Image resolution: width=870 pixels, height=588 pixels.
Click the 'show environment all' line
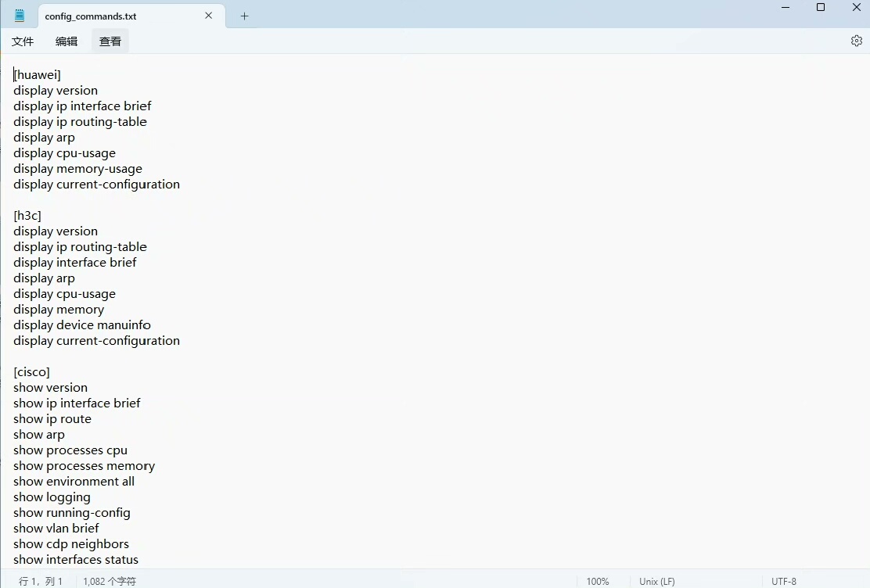point(74,482)
